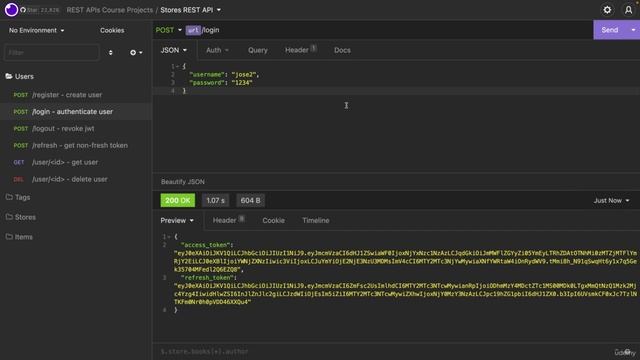Open the Cookies manager

pyautogui.click(x=112, y=30)
